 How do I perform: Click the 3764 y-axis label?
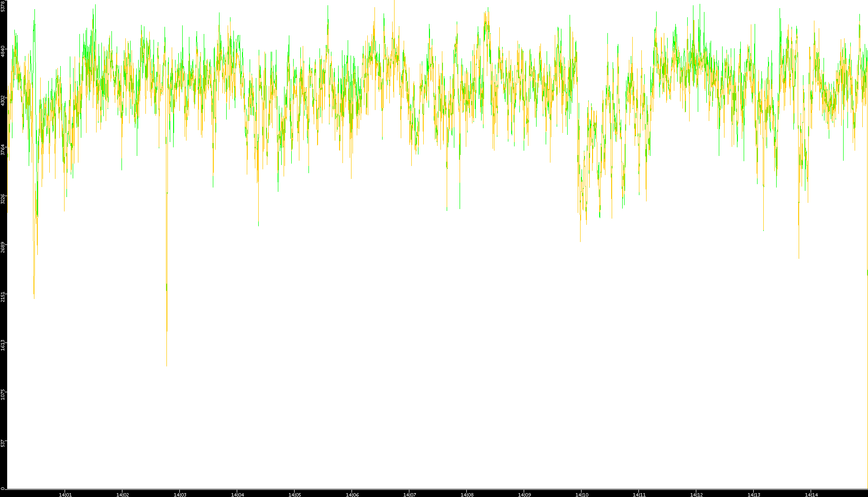pyautogui.click(x=3, y=150)
